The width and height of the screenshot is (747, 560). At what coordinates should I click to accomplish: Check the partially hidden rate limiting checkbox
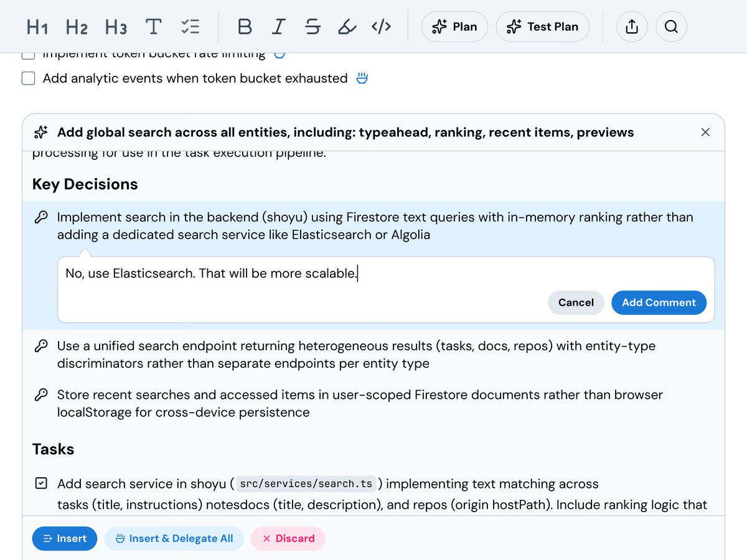(28, 56)
